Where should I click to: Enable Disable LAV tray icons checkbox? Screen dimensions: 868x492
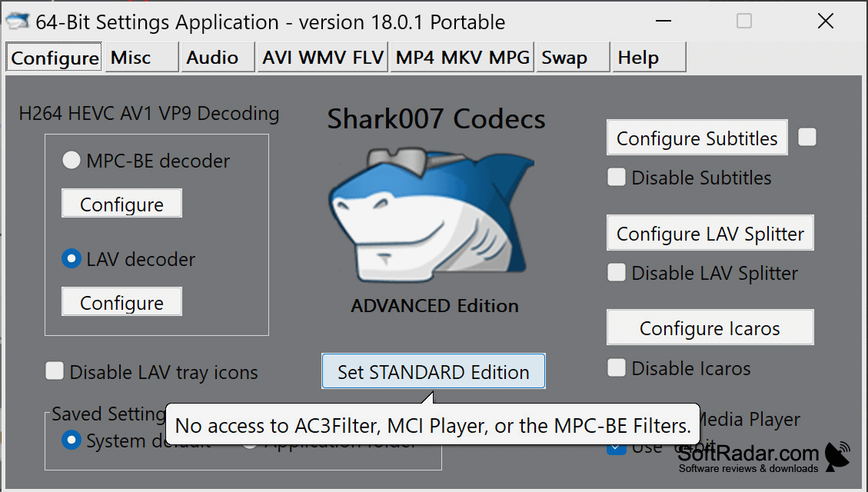coord(55,371)
